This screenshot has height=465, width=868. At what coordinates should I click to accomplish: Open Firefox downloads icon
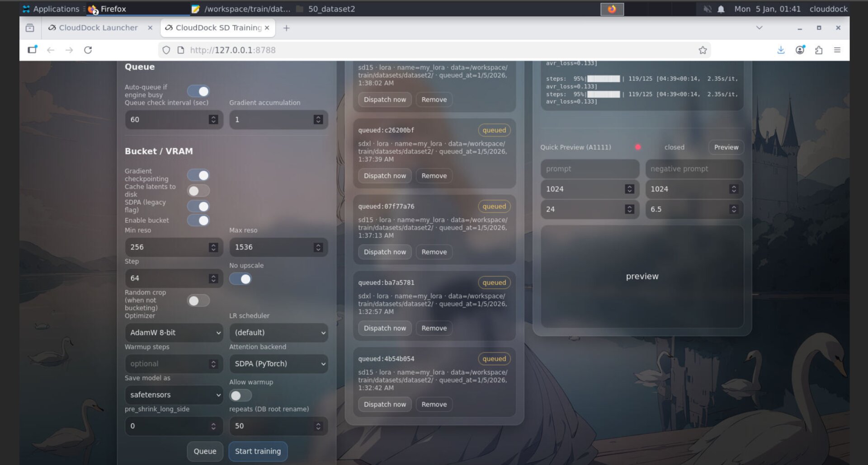(x=781, y=50)
